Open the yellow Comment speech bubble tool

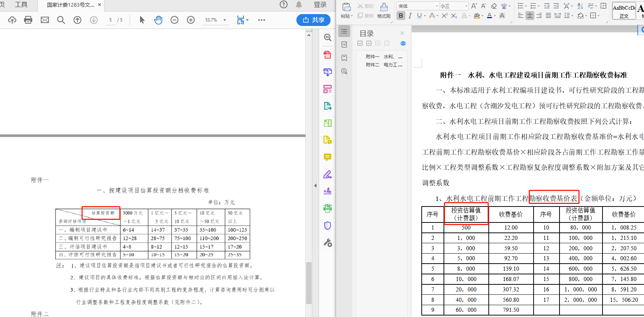click(x=328, y=157)
